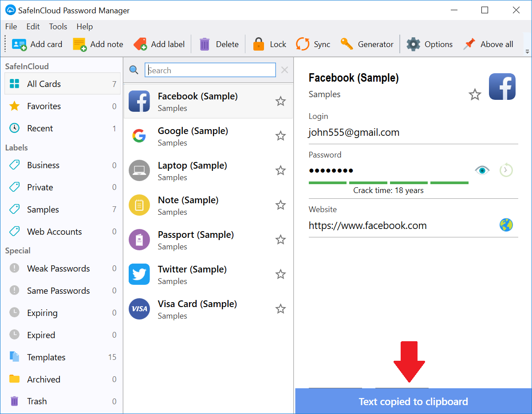Expand the toolbar overflow arrow
Screen dimensions: 532x414
(527, 51)
